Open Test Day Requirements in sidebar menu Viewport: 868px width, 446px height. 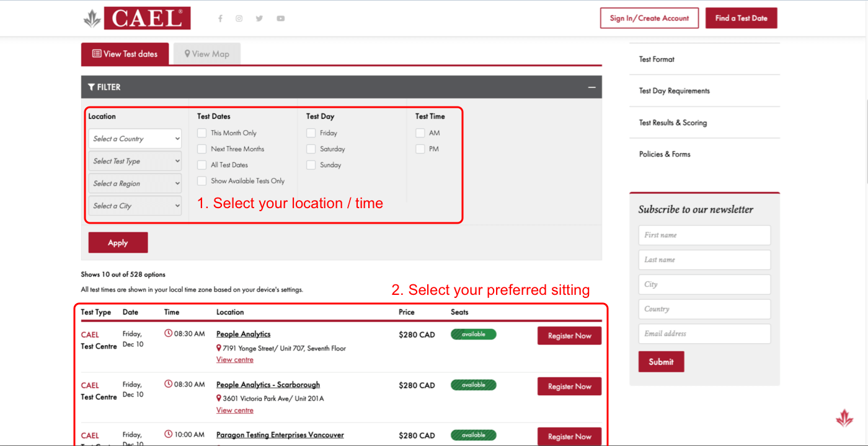click(x=674, y=91)
